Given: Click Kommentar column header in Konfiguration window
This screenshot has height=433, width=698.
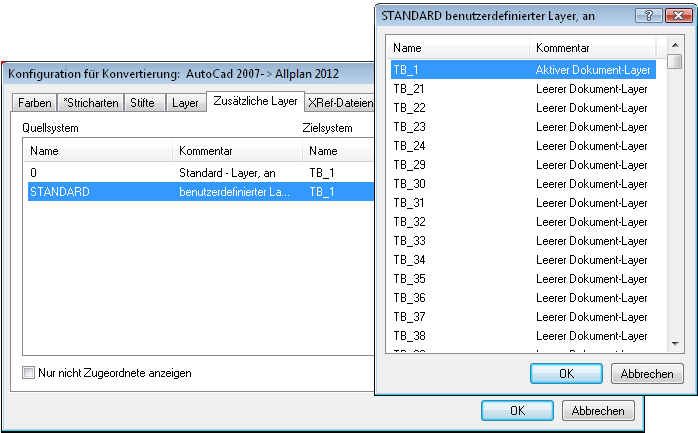Looking at the screenshot, I should [237, 151].
